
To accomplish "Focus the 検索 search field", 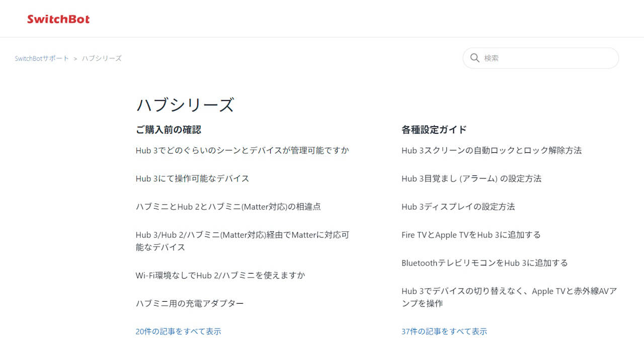I will click(x=540, y=58).
